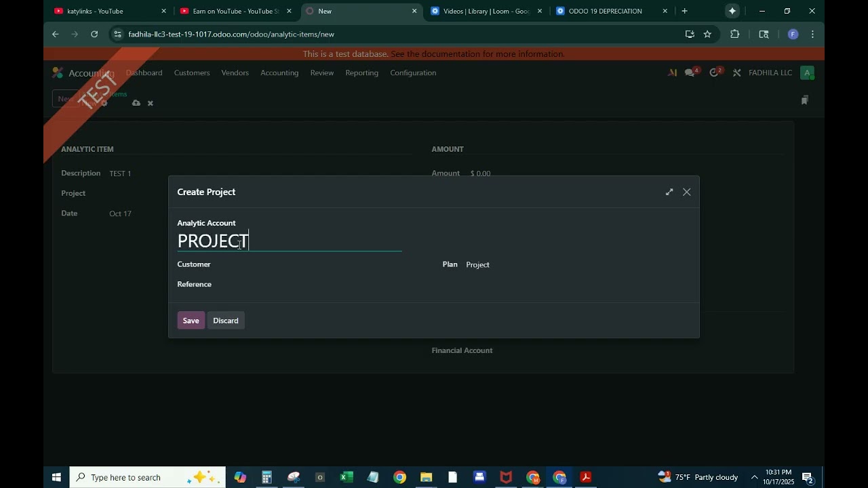Click the cloud save record icon
This screenshot has width=868, height=488.
coord(136,103)
